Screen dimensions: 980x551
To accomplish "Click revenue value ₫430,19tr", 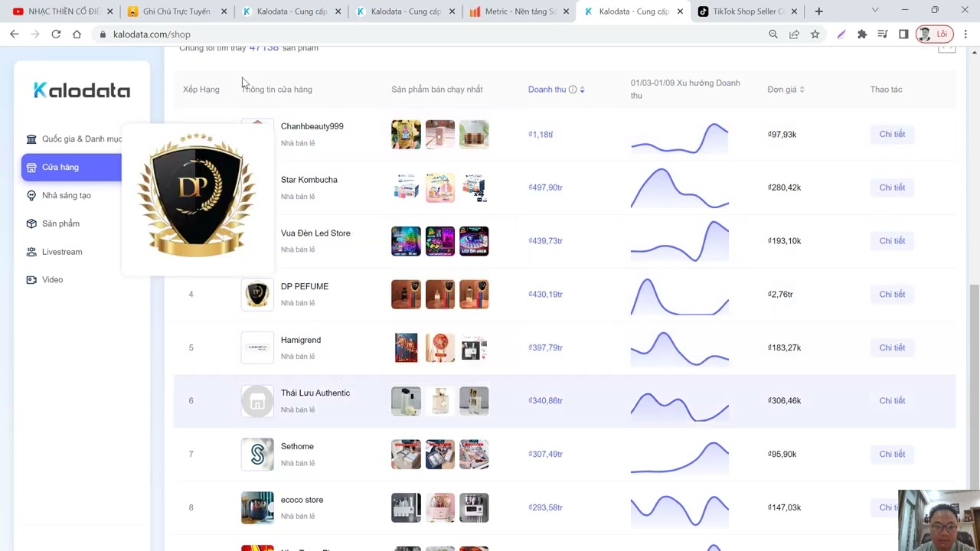I will pos(545,294).
